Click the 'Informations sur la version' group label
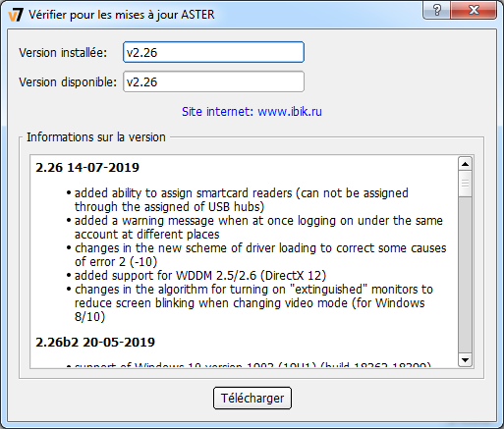The width and height of the screenshot is (504, 429). [x=96, y=137]
